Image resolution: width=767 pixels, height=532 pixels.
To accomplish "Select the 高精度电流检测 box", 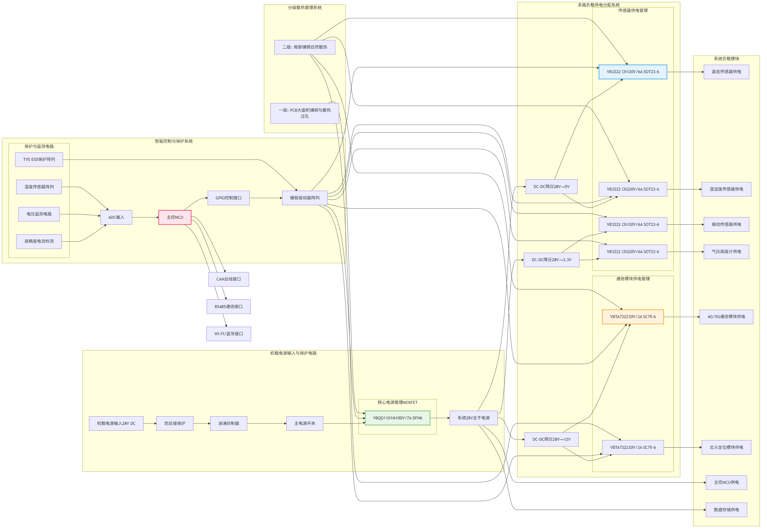I will tap(39, 241).
